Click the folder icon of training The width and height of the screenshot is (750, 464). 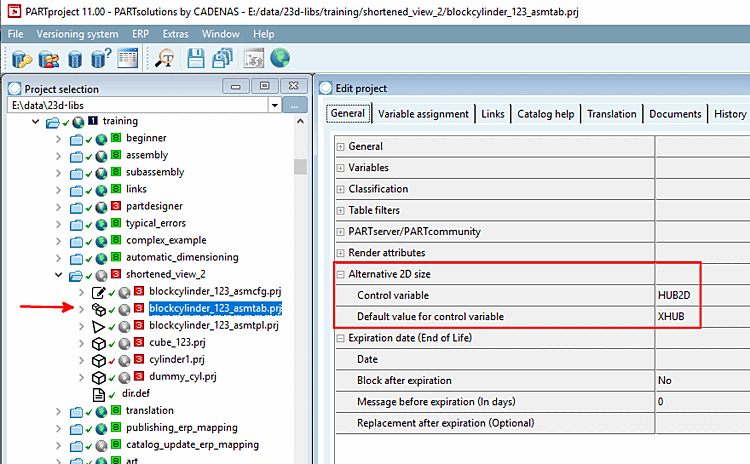pyautogui.click(x=53, y=122)
